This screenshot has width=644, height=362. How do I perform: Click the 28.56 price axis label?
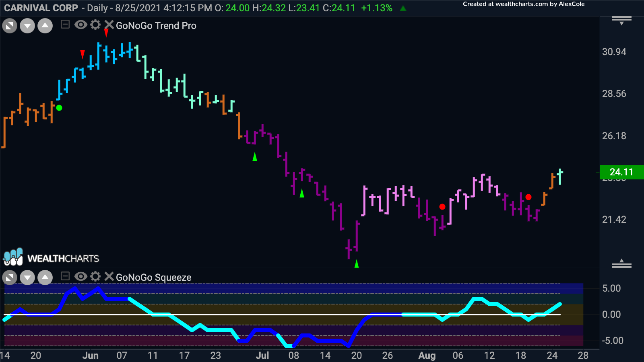click(614, 94)
